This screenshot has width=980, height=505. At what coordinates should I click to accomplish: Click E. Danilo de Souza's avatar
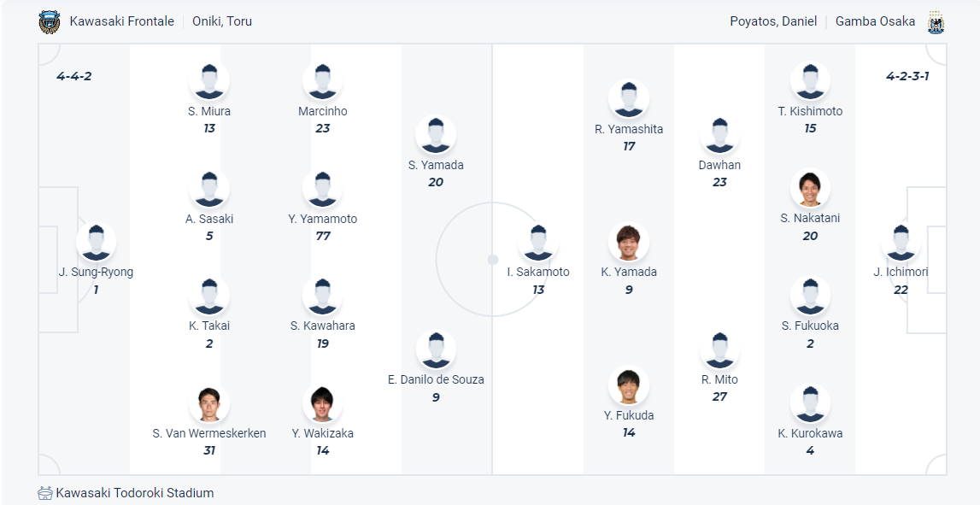click(x=436, y=349)
